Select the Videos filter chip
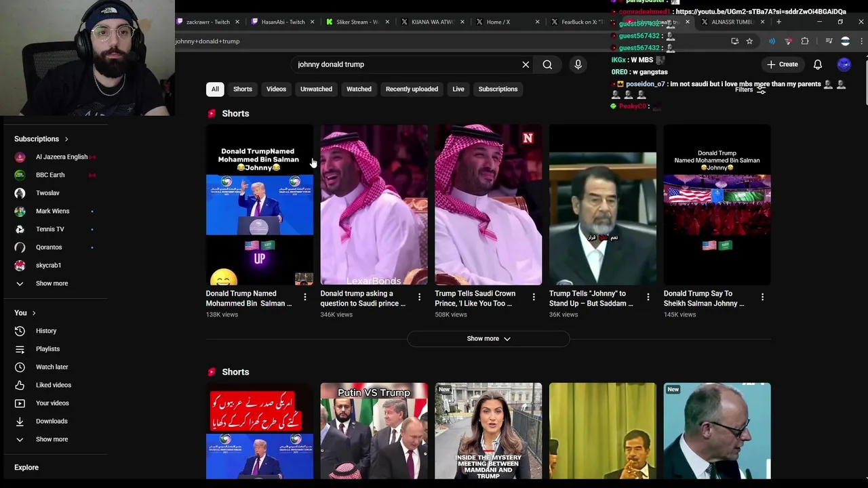This screenshot has height=488, width=868. click(x=276, y=89)
